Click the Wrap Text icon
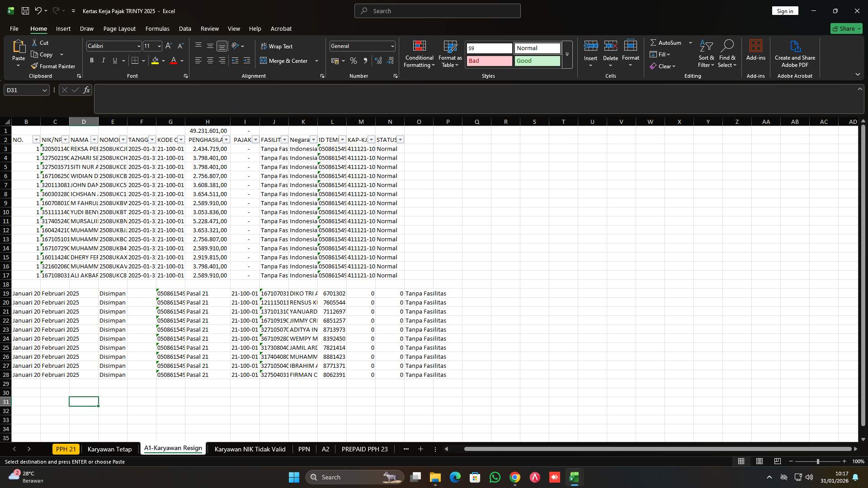Screen dimensions: 868x488 click(x=276, y=46)
